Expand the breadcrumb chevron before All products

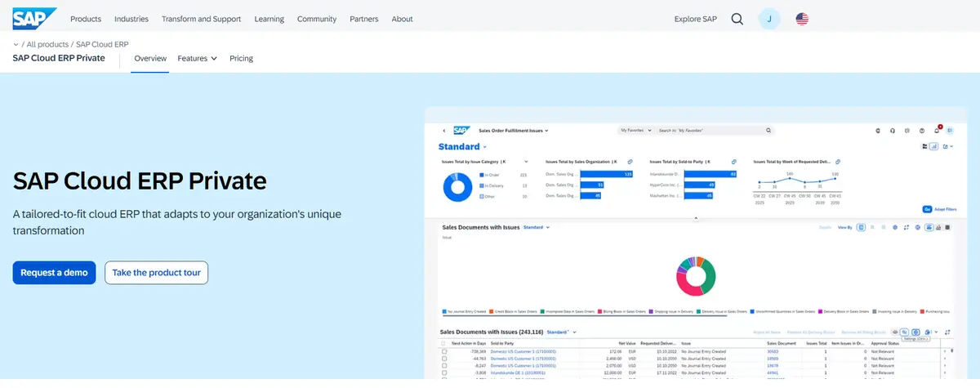(16, 44)
